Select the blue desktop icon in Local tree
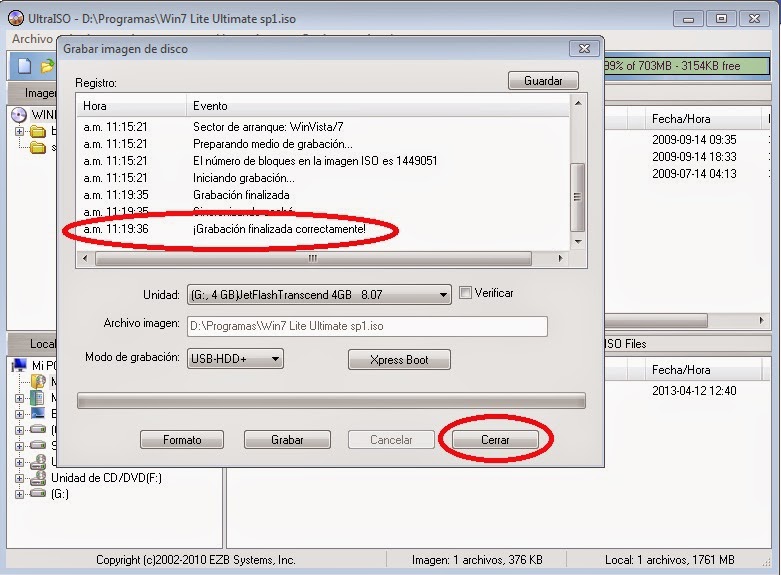 pos(38,414)
